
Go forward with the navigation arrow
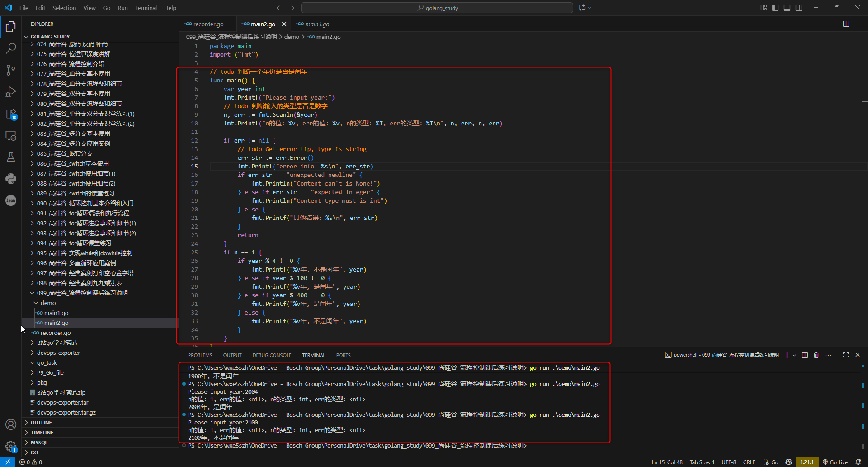pos(292,8)
